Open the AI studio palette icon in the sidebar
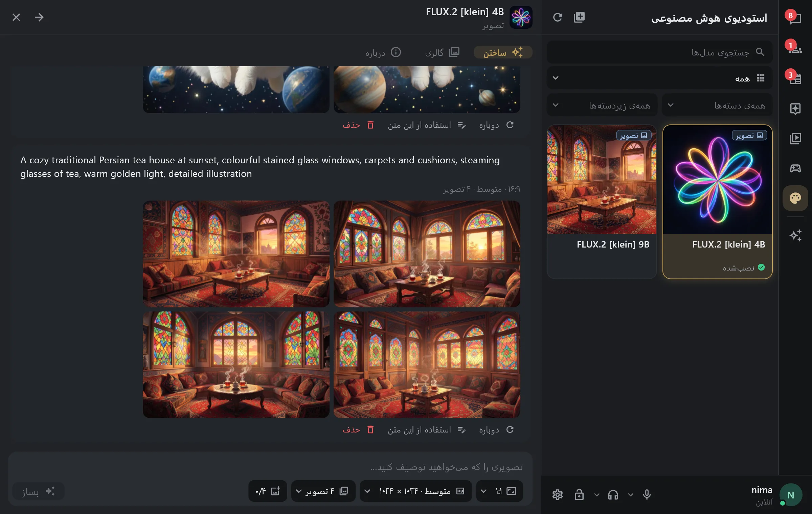The width and height of the screenshot is (812, 514). point(795,198)
